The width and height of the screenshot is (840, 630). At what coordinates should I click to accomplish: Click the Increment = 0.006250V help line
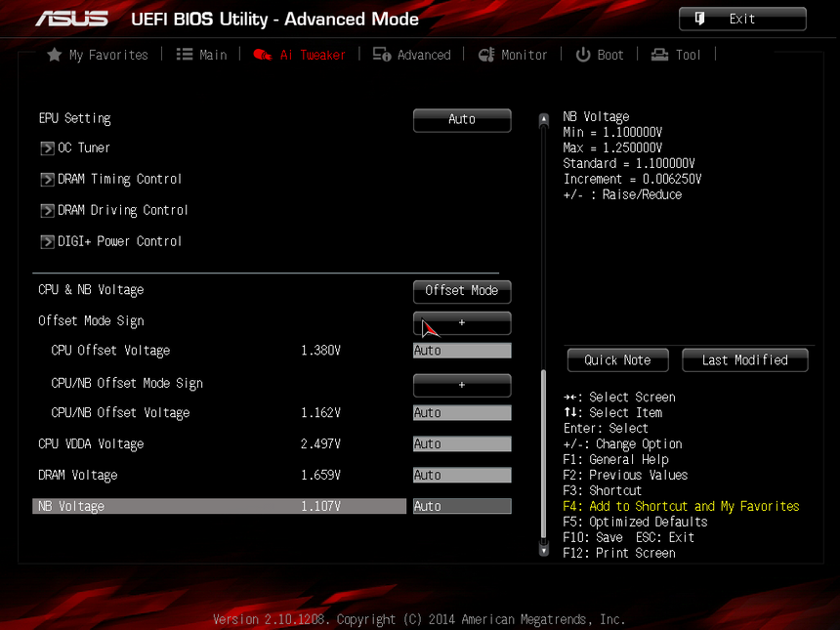pos(632,179)
